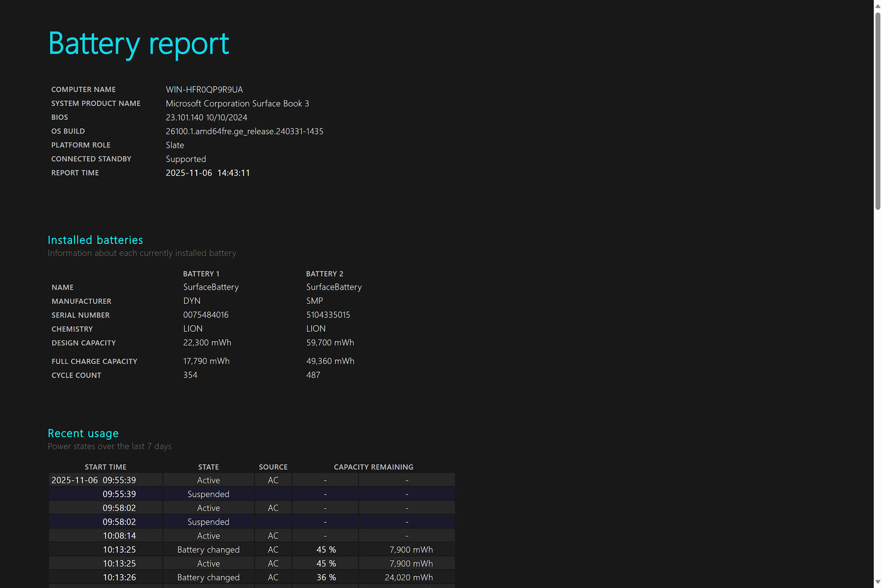Click the 24,020 mWh capacity cell
The image size is (882, 588).
point(408,578)
